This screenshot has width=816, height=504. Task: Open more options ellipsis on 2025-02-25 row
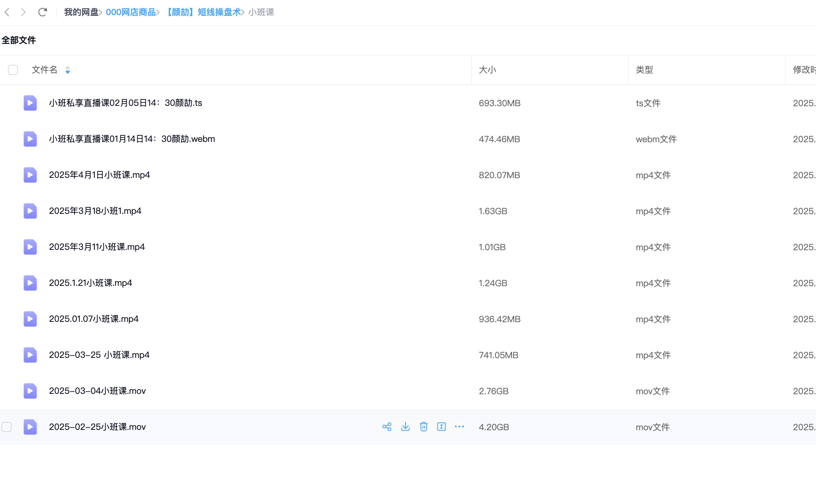coord(459,427)
